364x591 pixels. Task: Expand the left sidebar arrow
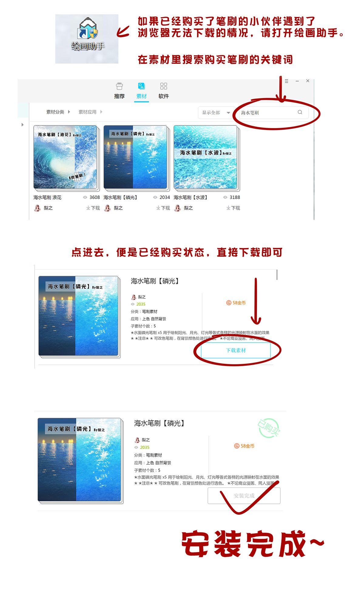tap(22, 125)
